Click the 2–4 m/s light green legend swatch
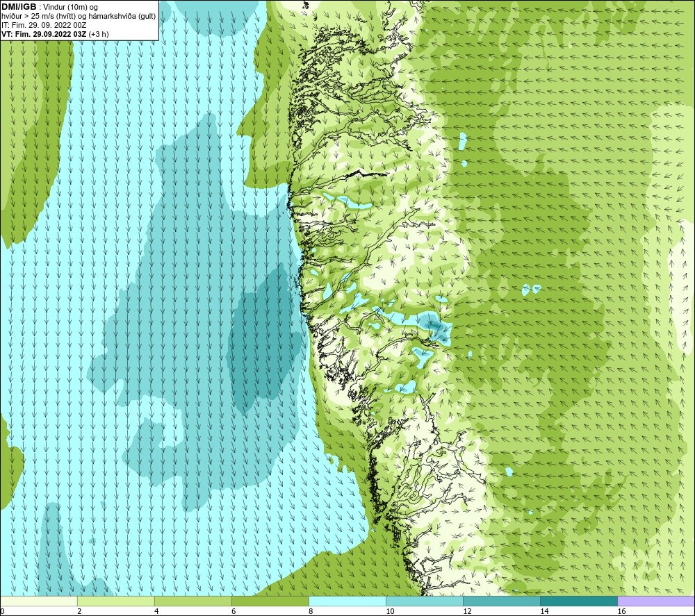 [x=115, y=601]
